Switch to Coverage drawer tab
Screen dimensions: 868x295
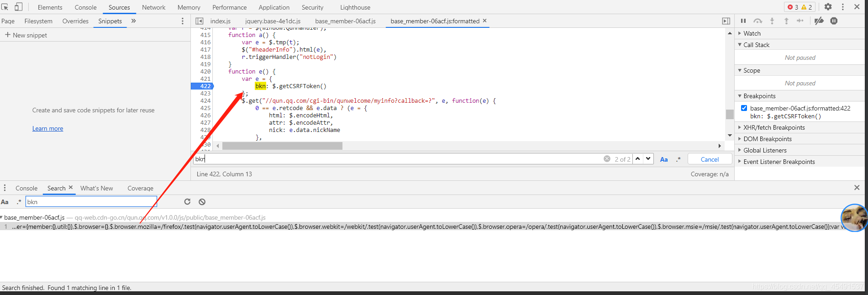(141, 188)
